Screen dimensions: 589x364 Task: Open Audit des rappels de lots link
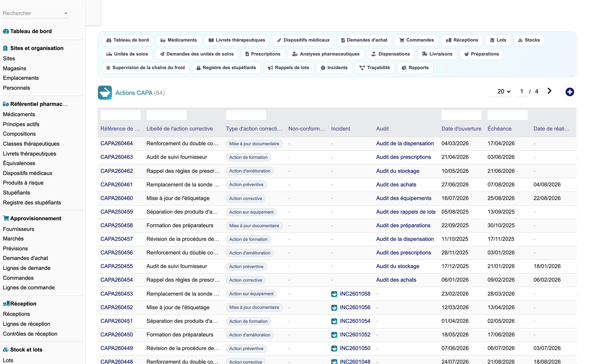pos(406,212)
